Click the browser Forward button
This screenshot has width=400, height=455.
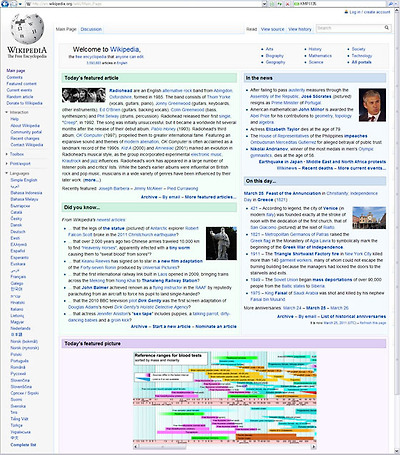click(x=14, y=4)
